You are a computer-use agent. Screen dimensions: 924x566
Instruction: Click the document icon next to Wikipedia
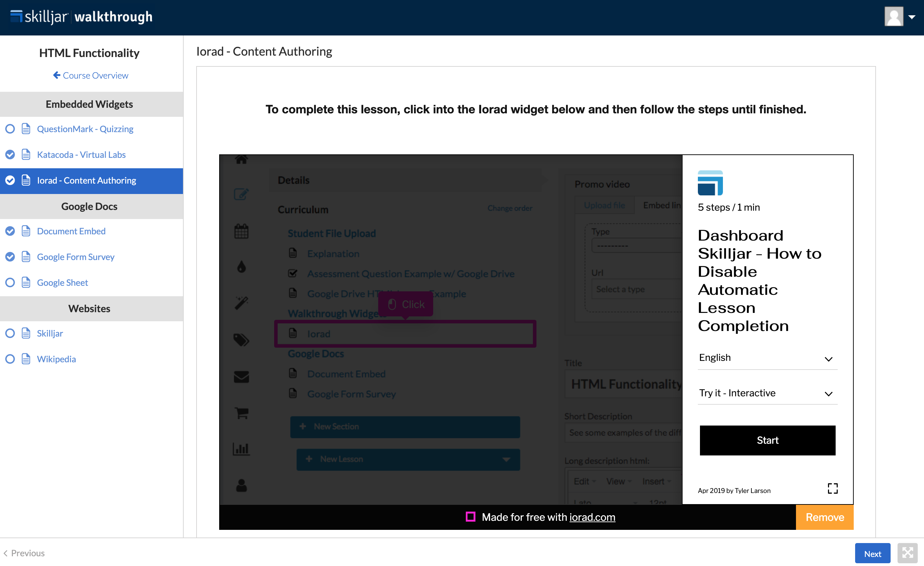(x=26, y=359)
